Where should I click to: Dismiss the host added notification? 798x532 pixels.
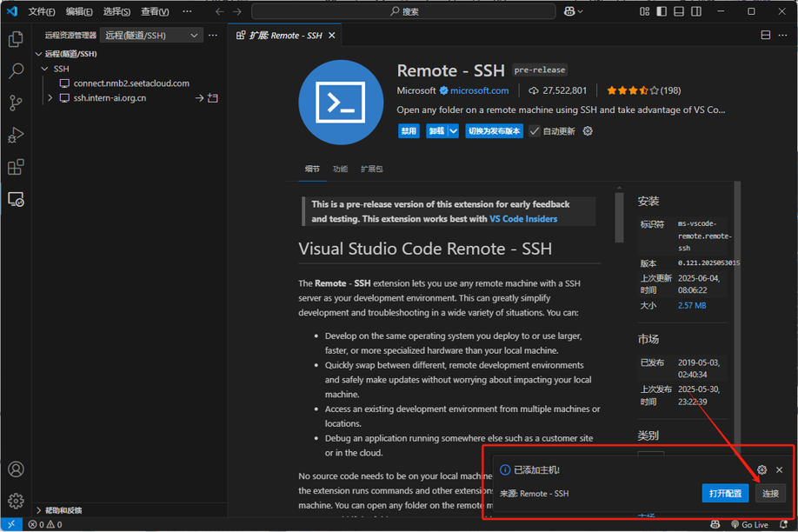(779, 469)
